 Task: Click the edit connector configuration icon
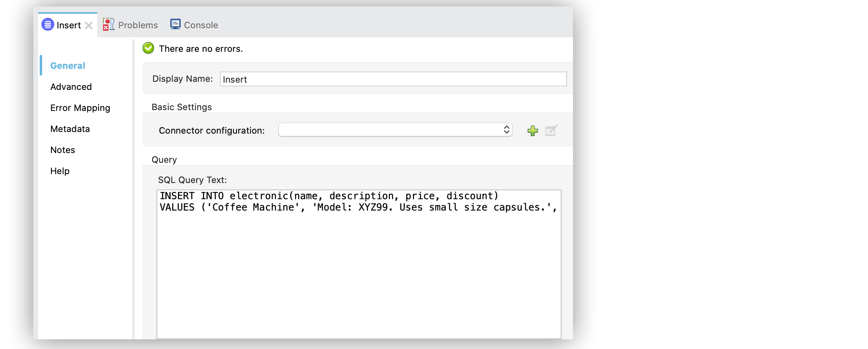point(551,130)
